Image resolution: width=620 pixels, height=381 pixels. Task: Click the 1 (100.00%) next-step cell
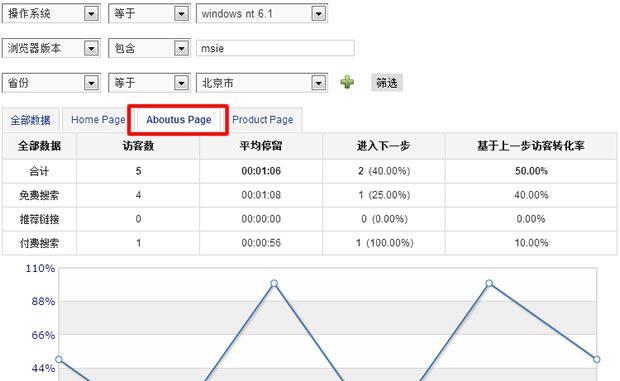point(384,243)
